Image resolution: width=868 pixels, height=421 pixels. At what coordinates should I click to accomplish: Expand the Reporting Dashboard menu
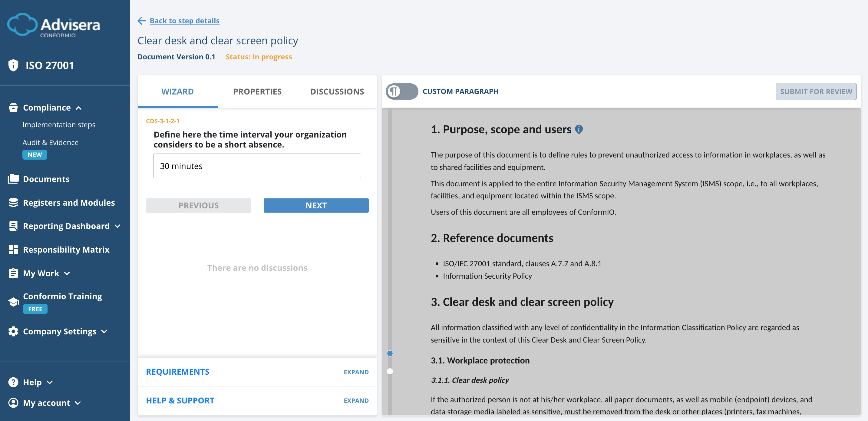pos(117,226)
